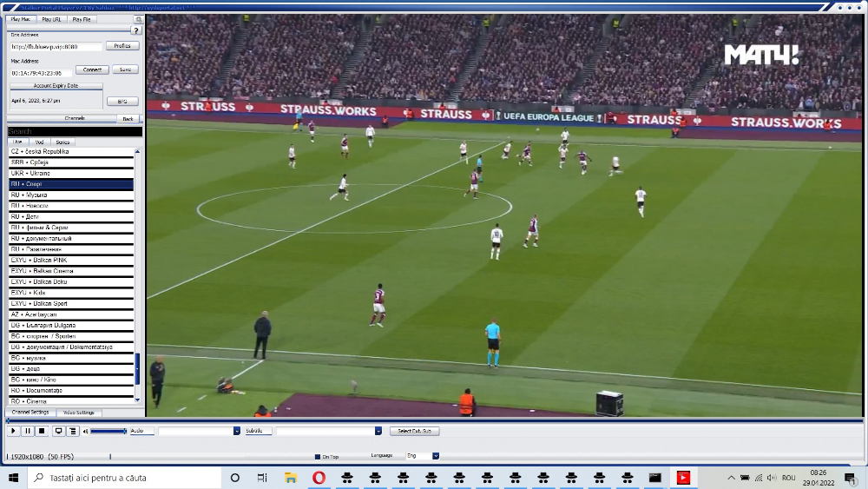Select the Vod tab
Image resolution: width=868 pixels, height=489 pixels.
(x=39, y=142)
